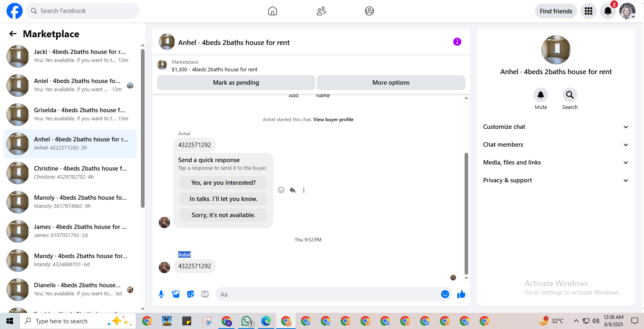644x329 pixels.
Task: Expand the Chat members section
Action: (x=556, y=145)
